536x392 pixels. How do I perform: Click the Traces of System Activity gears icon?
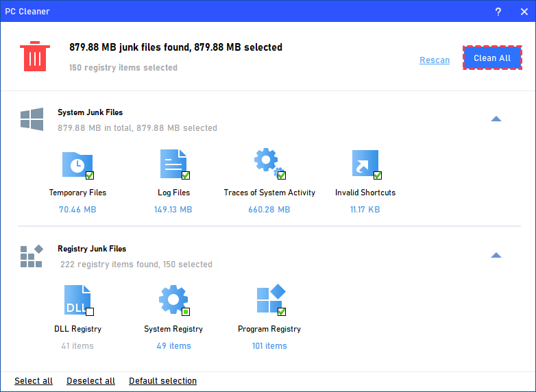tap(269, 162)
